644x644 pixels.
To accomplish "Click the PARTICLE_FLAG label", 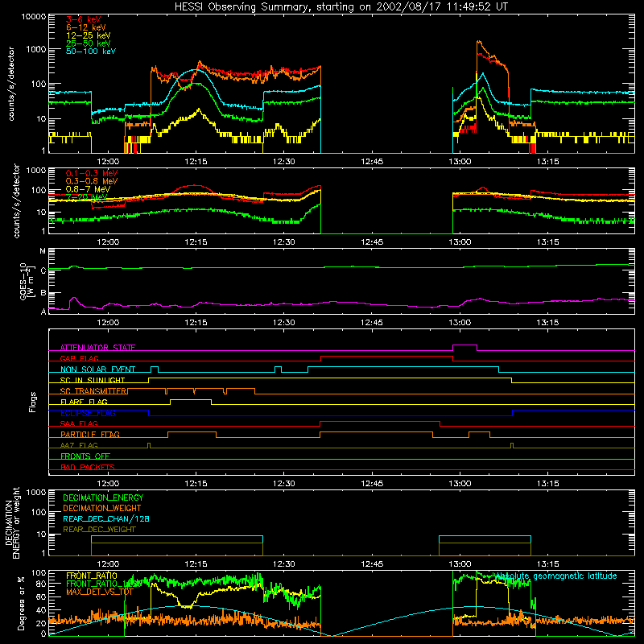I will [90, 435].
